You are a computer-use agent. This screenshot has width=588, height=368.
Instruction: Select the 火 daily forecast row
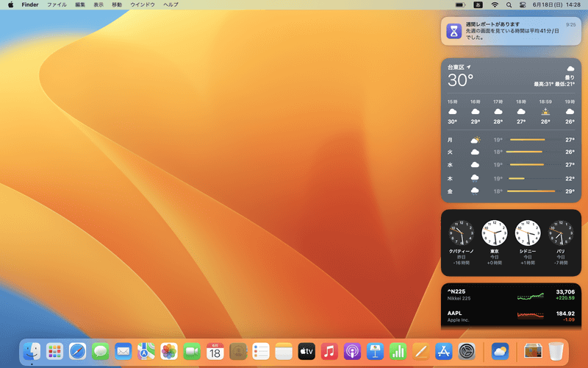click(511, 152)
